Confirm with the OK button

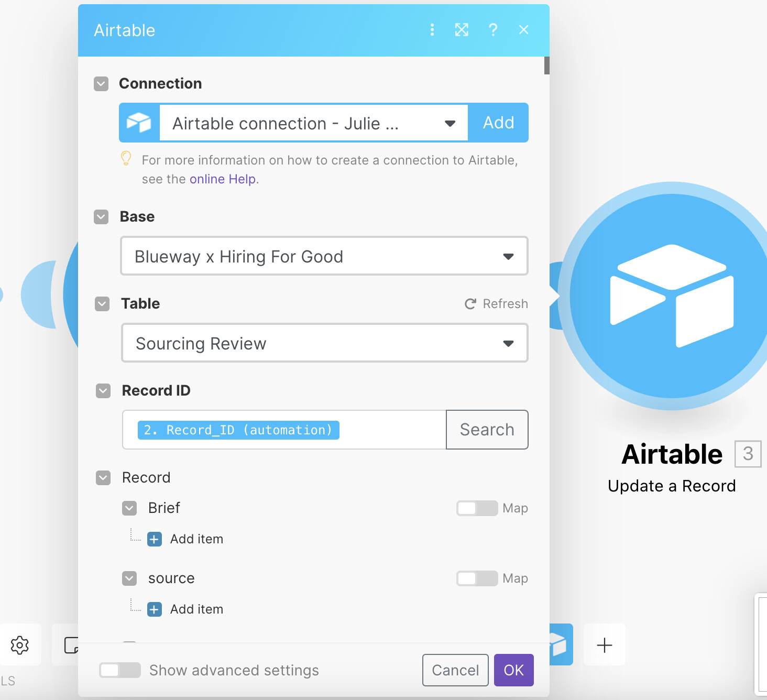tap(514, 670)
